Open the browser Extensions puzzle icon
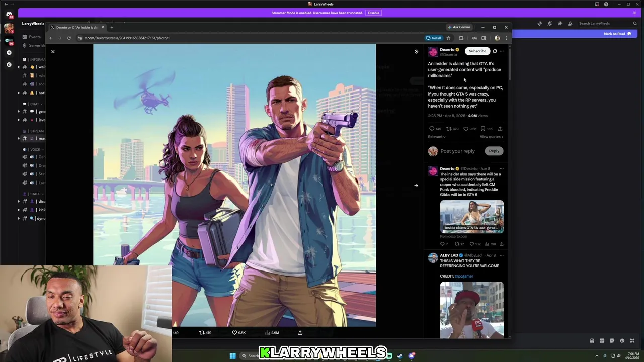Image resolution: width=644 pixels, height=362 pixels. 461,38
